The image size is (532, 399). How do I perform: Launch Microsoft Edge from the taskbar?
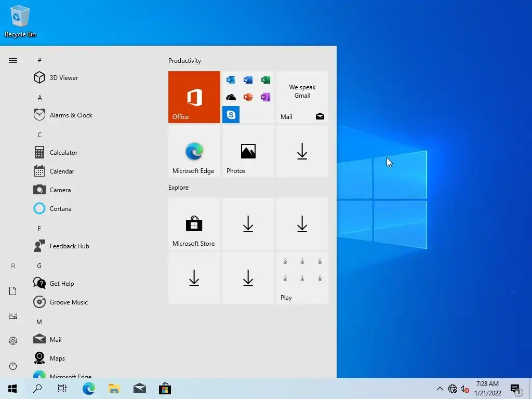[88, 389]
